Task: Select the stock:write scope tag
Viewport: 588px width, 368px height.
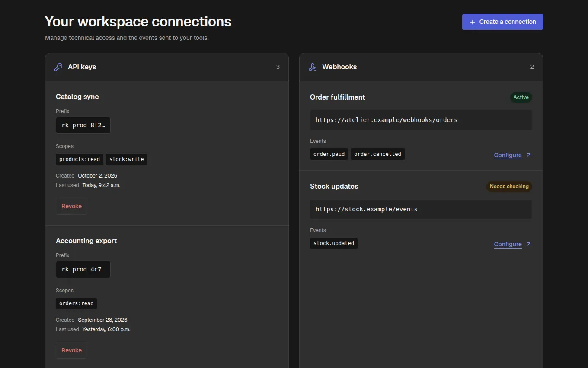Action: pos(127,159)
